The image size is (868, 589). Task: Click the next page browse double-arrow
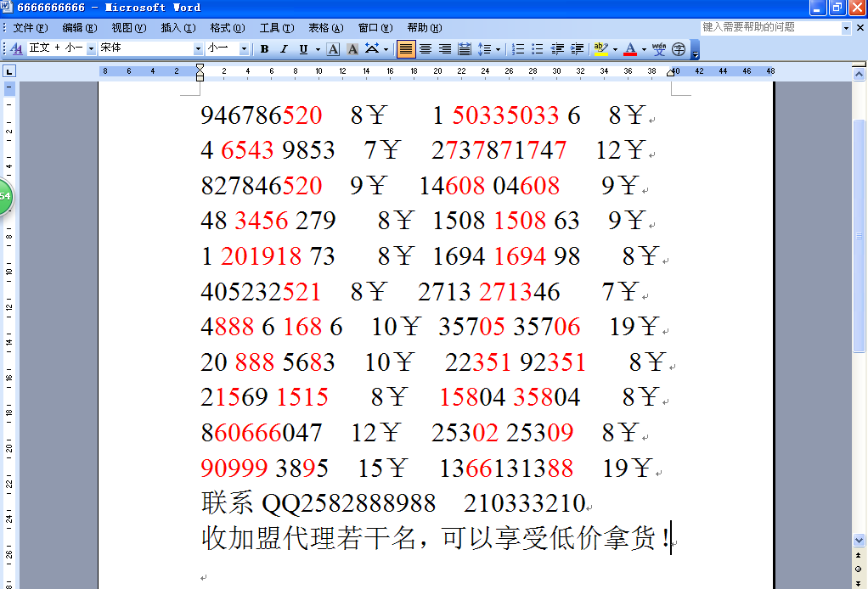tap(858, 583)
